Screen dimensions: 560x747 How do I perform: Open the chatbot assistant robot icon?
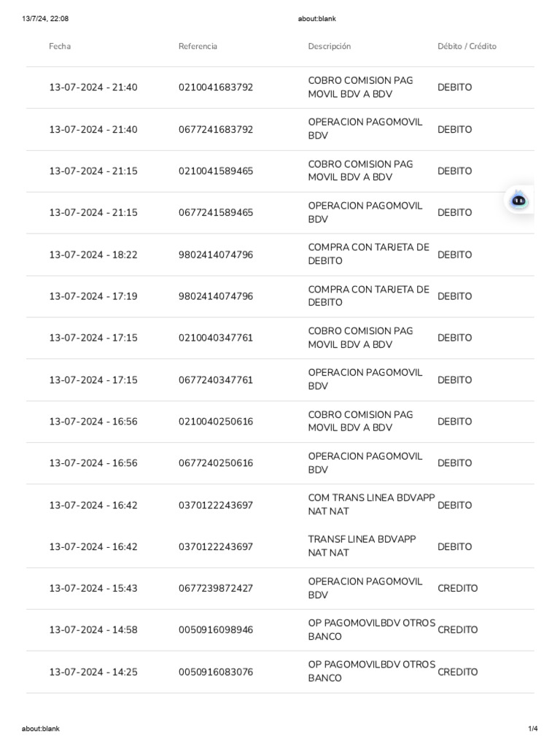click(x=519, y=201)
